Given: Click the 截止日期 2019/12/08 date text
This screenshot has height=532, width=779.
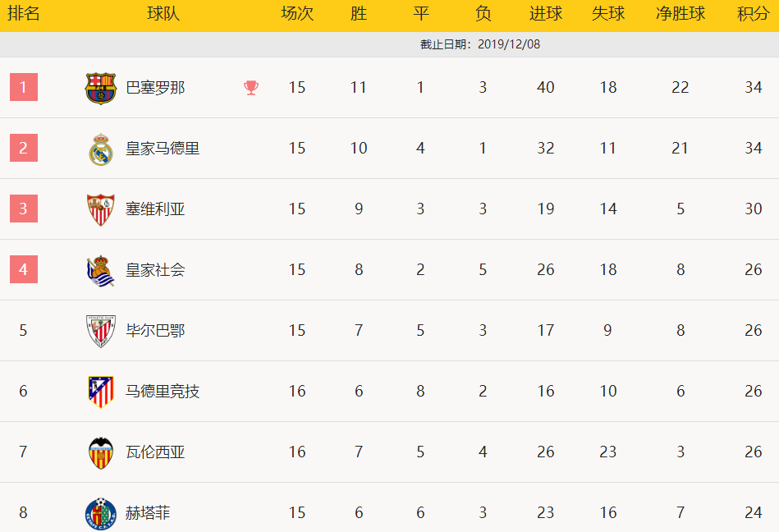Looking at the screenshot, I should (x=480, y=44).
